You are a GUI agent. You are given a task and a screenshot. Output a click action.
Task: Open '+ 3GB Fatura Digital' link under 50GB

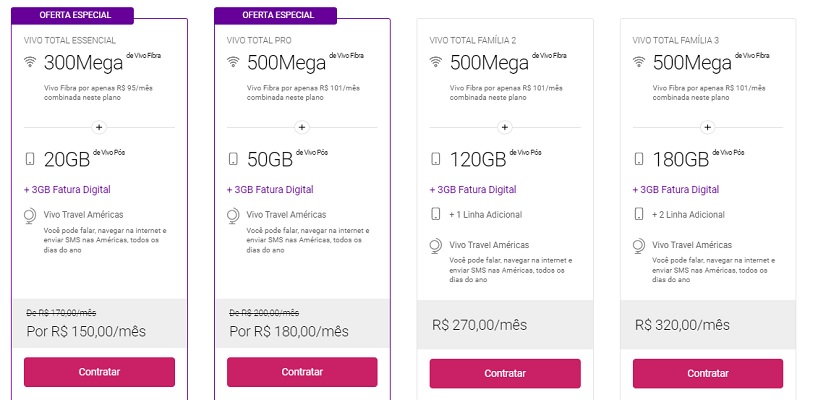(270, 189)
